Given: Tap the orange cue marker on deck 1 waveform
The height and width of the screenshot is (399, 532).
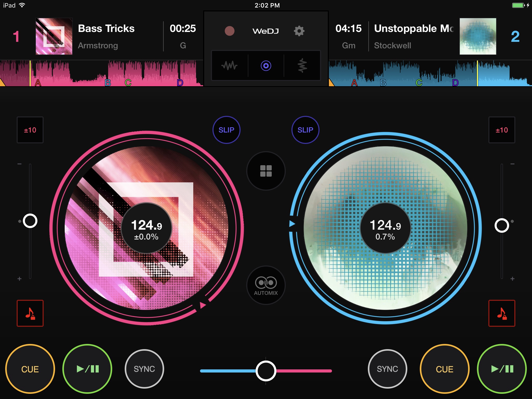Looking at the screenshot, I should coord(2,83).
